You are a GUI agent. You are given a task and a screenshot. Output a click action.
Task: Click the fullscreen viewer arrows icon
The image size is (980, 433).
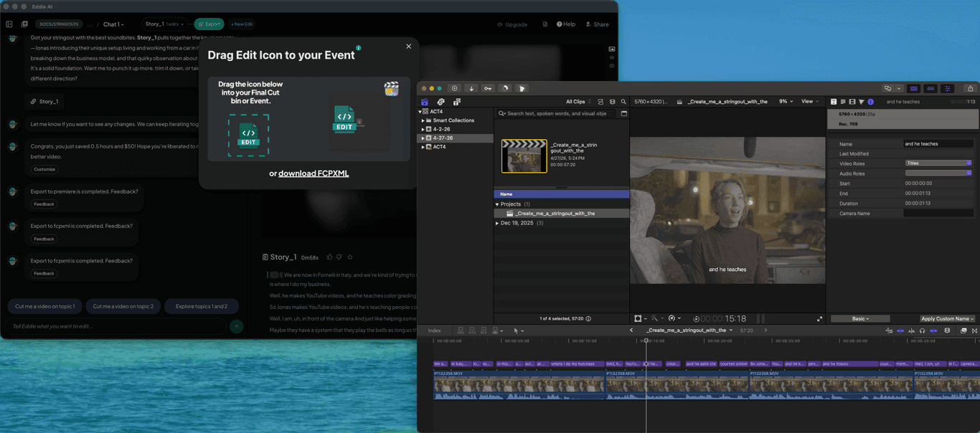819,318
